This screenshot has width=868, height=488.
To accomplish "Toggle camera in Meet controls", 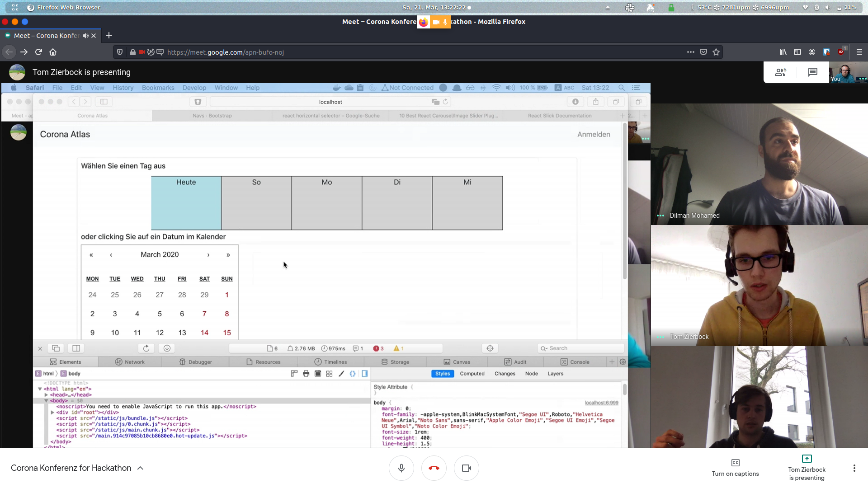I will point(466,468).
